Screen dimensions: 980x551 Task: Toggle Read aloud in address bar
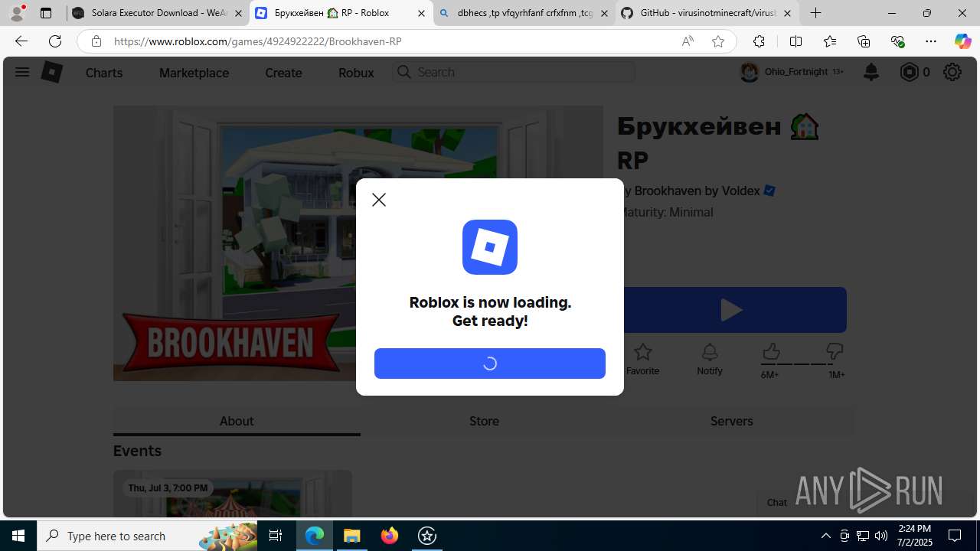688,41
